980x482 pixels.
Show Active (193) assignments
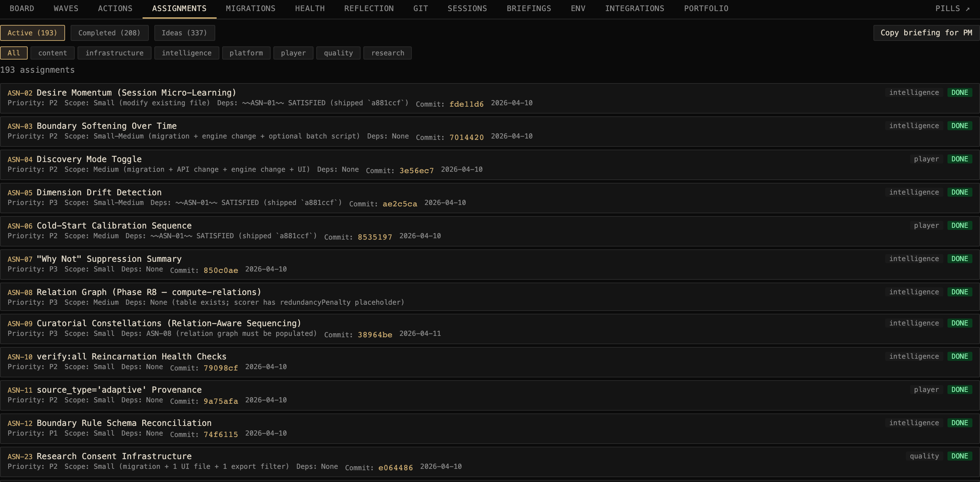coord(32,33)
